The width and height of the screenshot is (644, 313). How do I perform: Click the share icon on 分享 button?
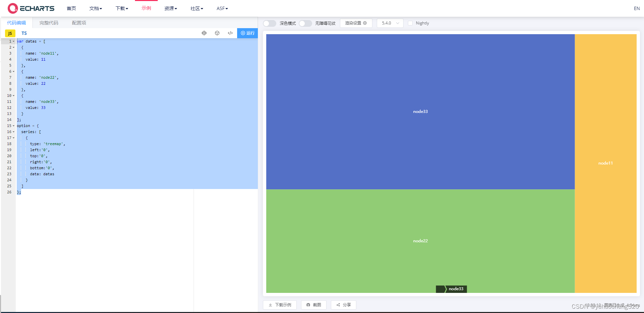[338, 305]
